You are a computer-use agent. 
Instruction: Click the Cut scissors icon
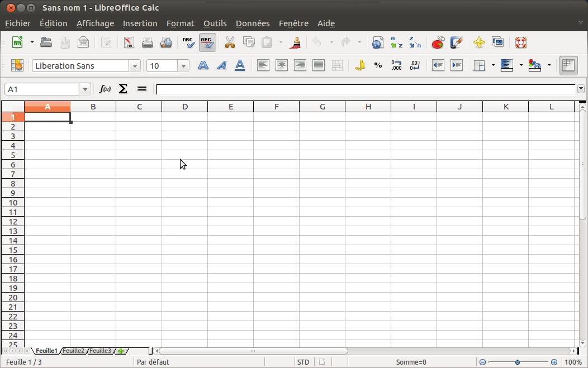pyautogui.click(x=230, y=42)
